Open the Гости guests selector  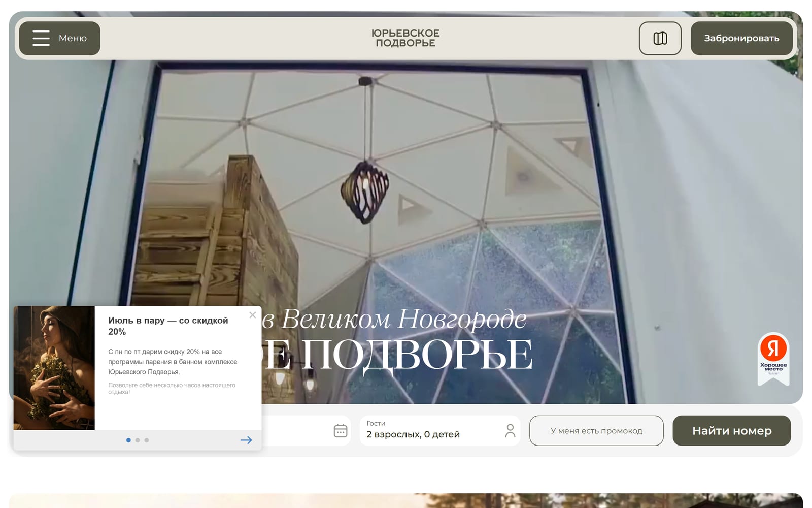point(440,431)
